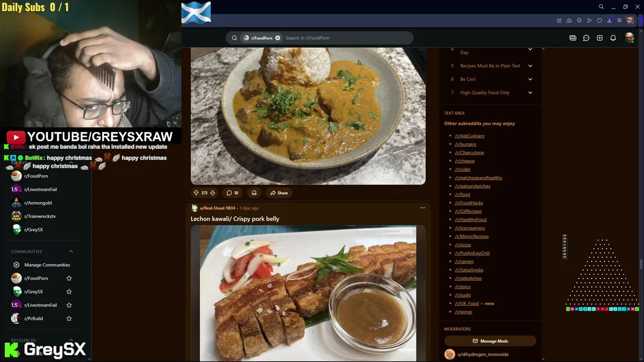Visit the /r/UK_Food link
The image size is (644, 362).
[466, 304]
